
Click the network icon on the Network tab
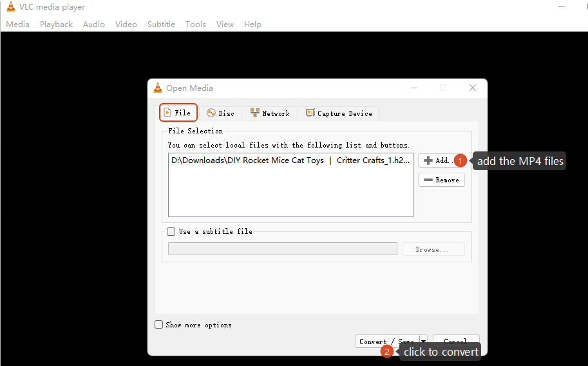coord(254,113)
